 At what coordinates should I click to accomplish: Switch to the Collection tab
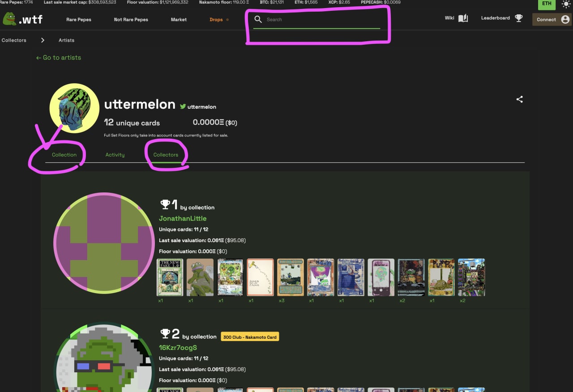pos(64,155)
